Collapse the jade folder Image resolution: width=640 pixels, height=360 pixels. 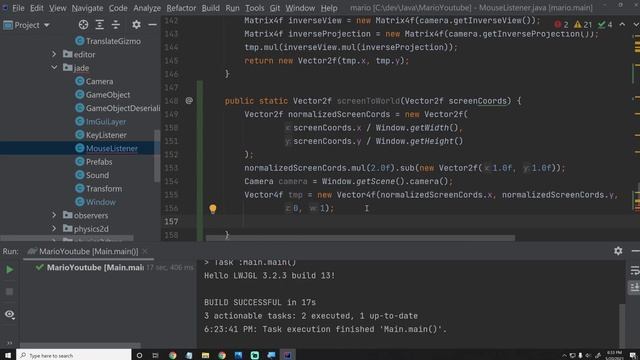tap(54, 67)
